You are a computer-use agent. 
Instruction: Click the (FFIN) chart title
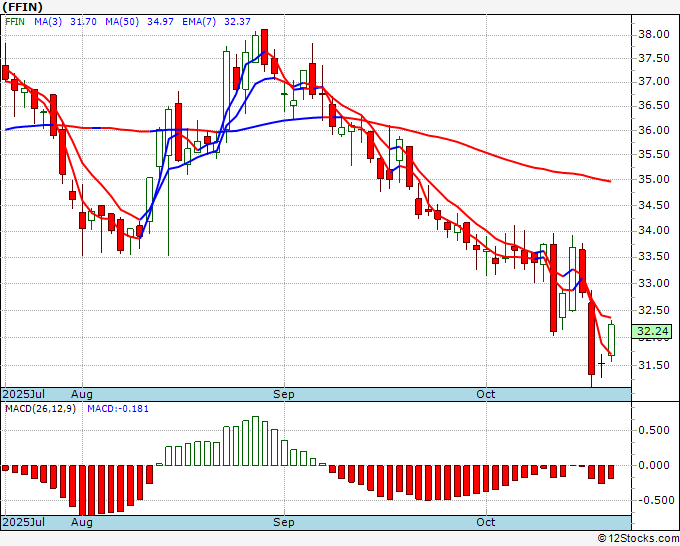point(23,7)
